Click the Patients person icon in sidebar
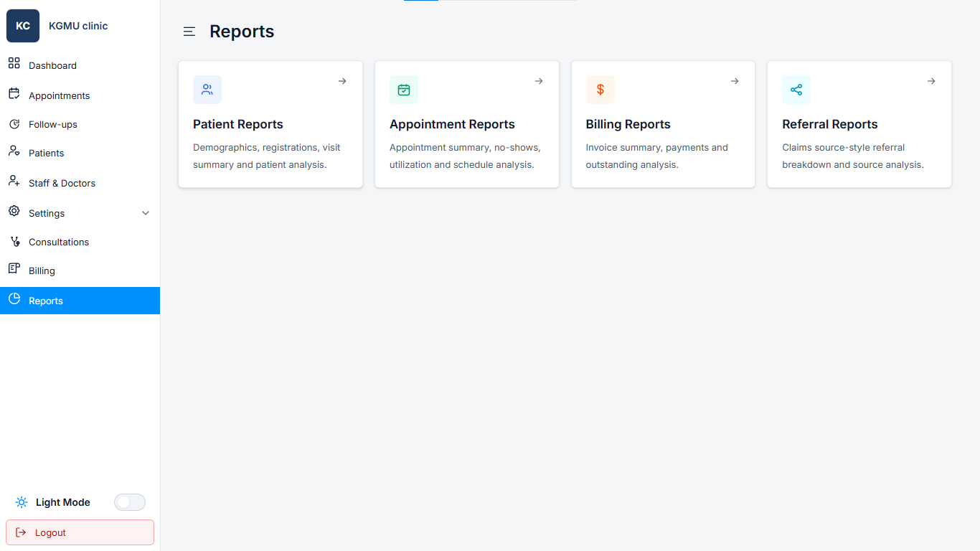Image resolution: width=980 pixels, height=551 pixels. point(14,151)
